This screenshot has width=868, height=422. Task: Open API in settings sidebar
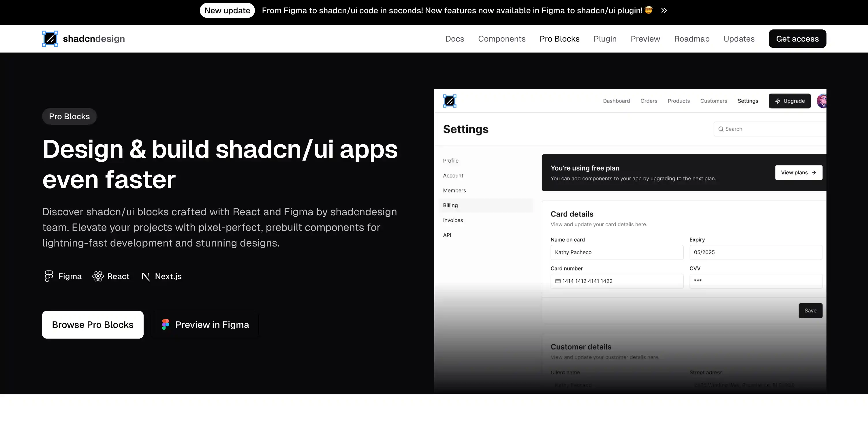click(x=447, y=235)
